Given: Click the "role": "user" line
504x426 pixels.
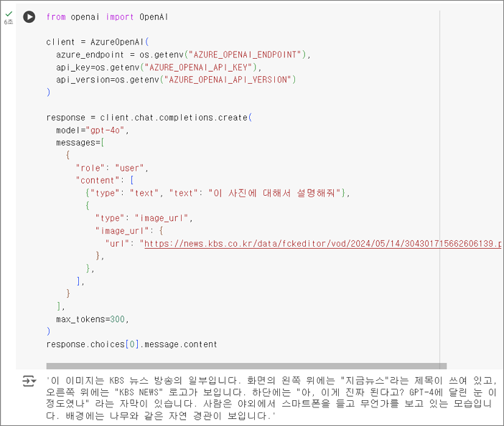Looking at the screenshot, I should click(112, 168).
